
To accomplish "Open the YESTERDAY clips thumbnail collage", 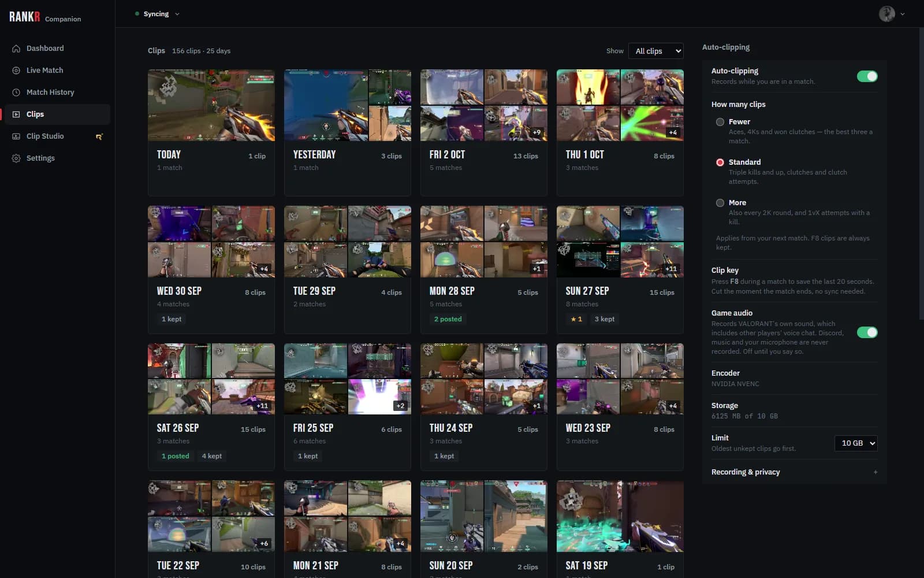I will click(x=348, y=105).
